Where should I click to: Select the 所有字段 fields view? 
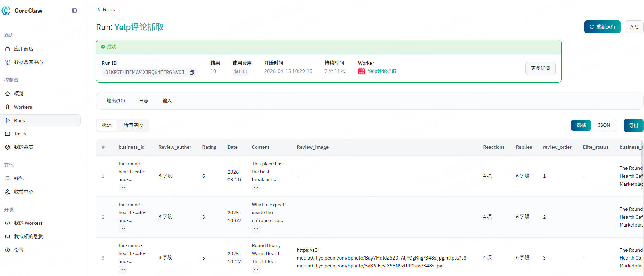coord(133,125)
